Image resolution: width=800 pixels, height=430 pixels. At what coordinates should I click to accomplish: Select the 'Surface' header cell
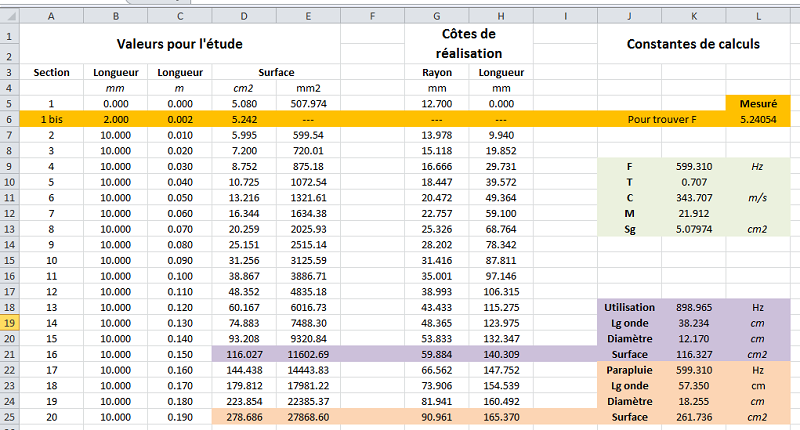pos(276,72)
